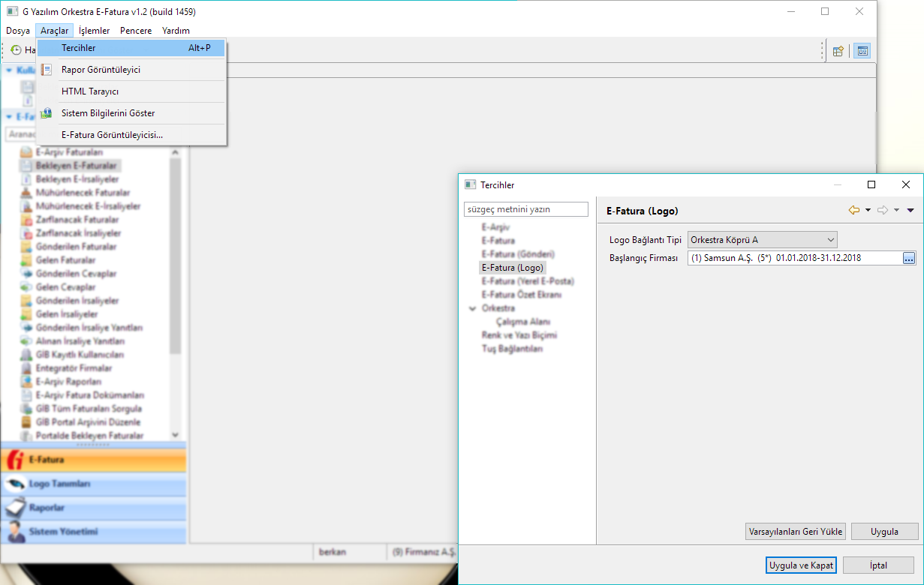Select Tercihler in the Araçlar menu
924x585 pixels.
(79, 48)
